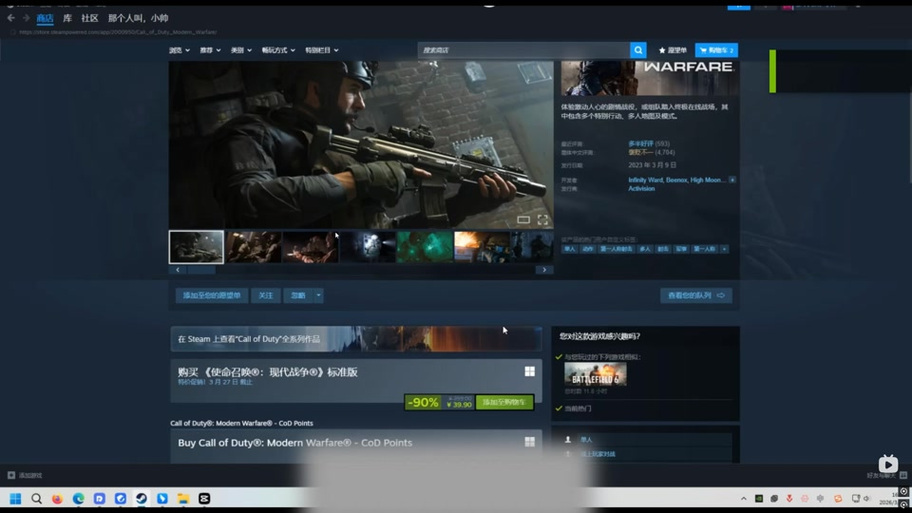The width and height of the screenshot is (912, 513).
Task: Select the green night-vision screenshot thumbnail
Action: (425, 247)
